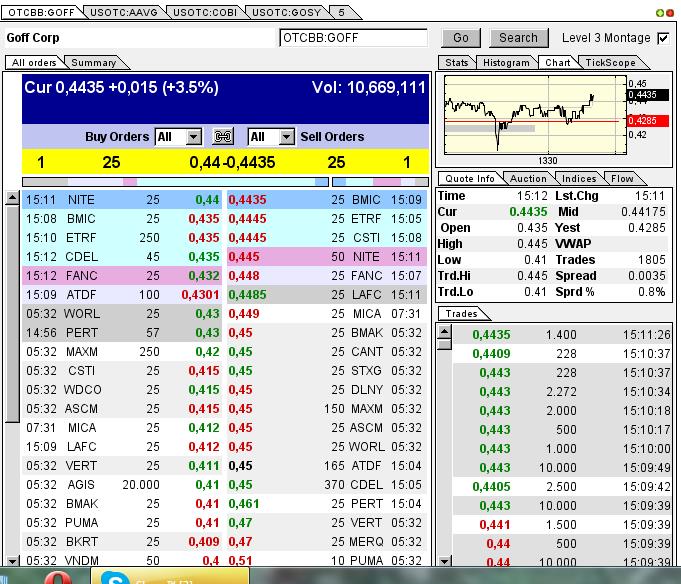Select the OTCBB:GOFF tab
Viewport: 681px width, 584px height.
pyautogui.click(x=41, y=13)
